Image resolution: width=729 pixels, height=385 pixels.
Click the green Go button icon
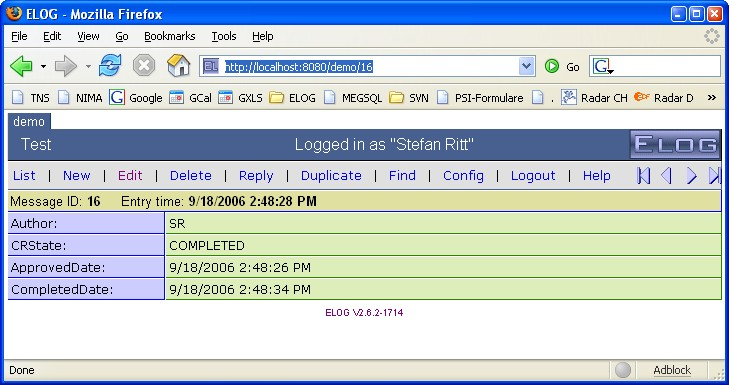[x=552, y=66]
